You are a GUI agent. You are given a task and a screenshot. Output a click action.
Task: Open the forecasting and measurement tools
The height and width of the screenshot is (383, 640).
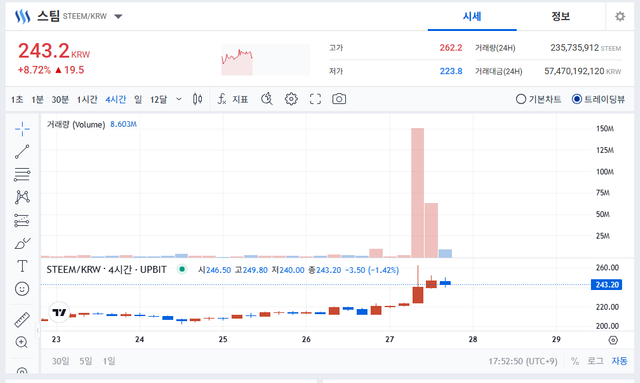point(22,220)
